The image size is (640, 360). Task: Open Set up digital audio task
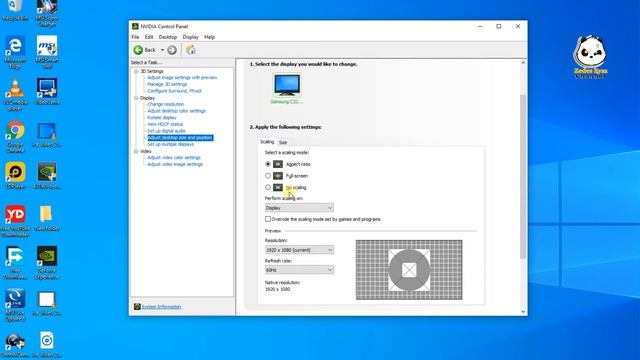coord(166,131)
